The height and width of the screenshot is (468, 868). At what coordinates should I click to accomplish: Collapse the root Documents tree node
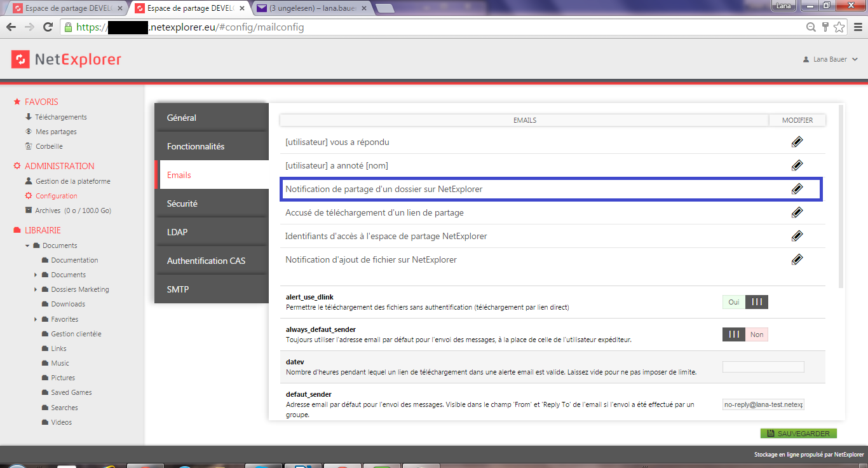click(x=27, y=245)
